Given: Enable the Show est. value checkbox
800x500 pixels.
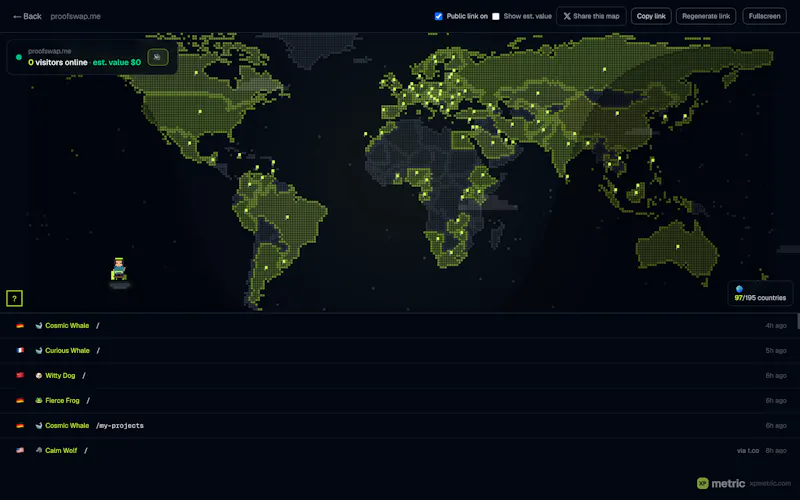Looking at the screenshot, I should coord(495,16).
